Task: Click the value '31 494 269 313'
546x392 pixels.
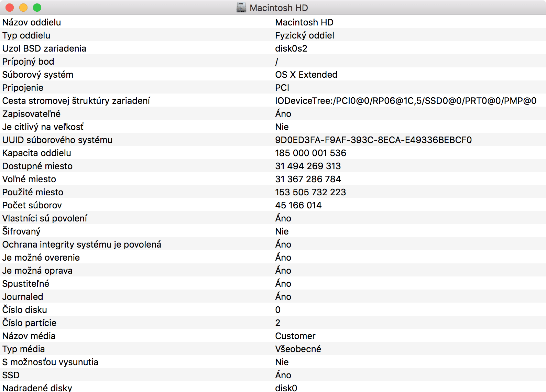Action: 308,166
